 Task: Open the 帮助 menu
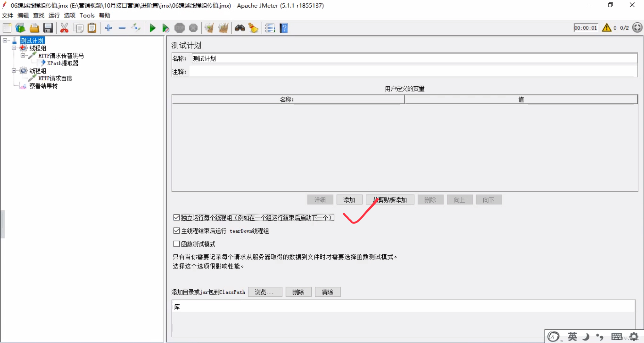click(x=105, y=15)
